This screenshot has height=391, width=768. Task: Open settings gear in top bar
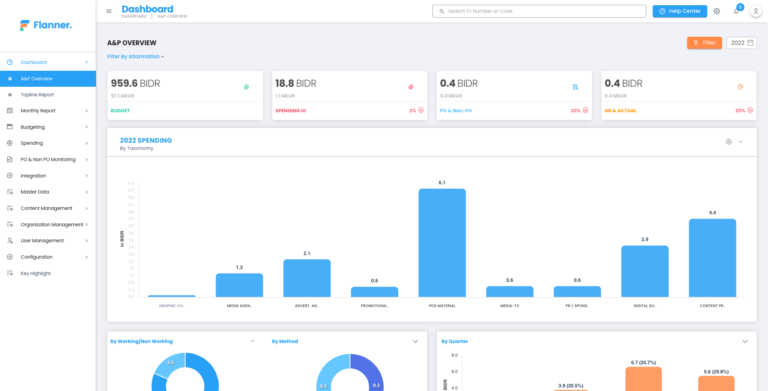(x=717, y=11)
